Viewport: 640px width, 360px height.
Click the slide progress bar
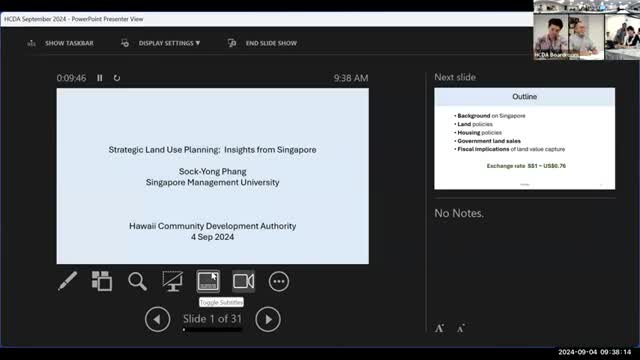(212, 330)
